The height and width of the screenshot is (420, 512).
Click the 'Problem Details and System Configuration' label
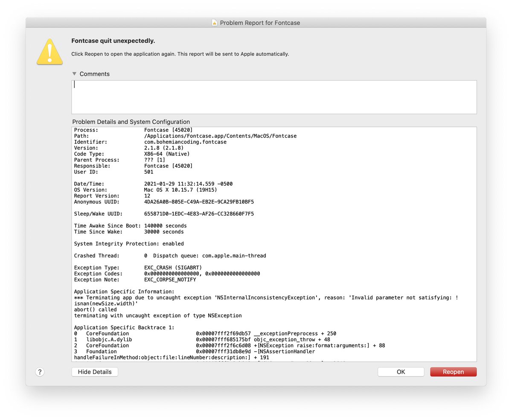click(131, 122)
